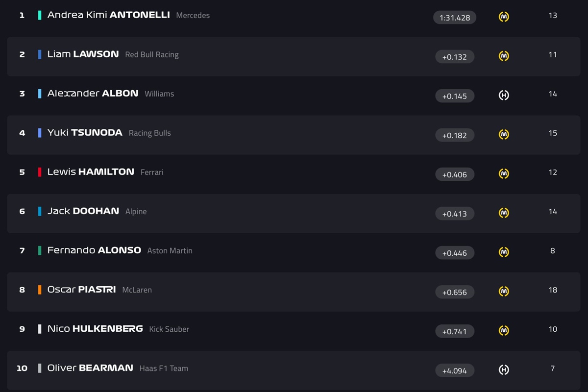
Task: Select Jack Doohan's result row
Action: 294,213
